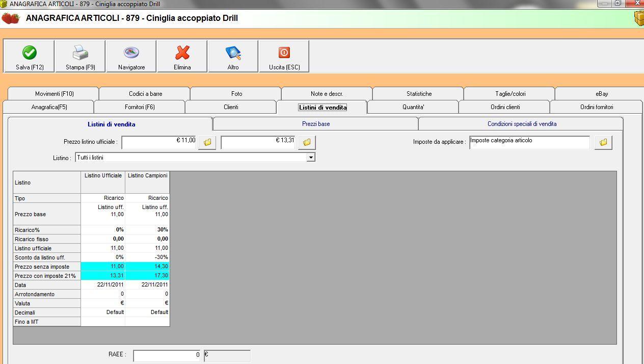Select Listini di vendita main tab
Screen dimensions: 644x364
coord(323,107)
